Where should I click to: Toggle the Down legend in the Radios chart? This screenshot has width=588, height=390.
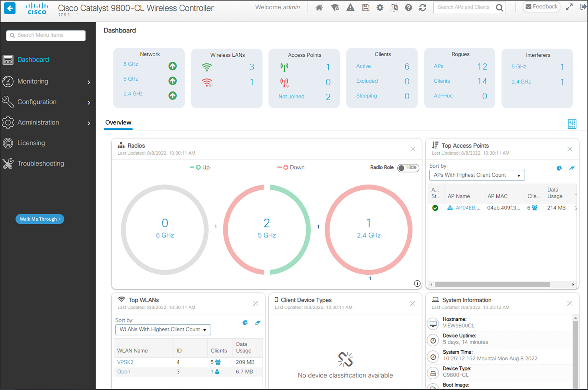coord(291,167)
